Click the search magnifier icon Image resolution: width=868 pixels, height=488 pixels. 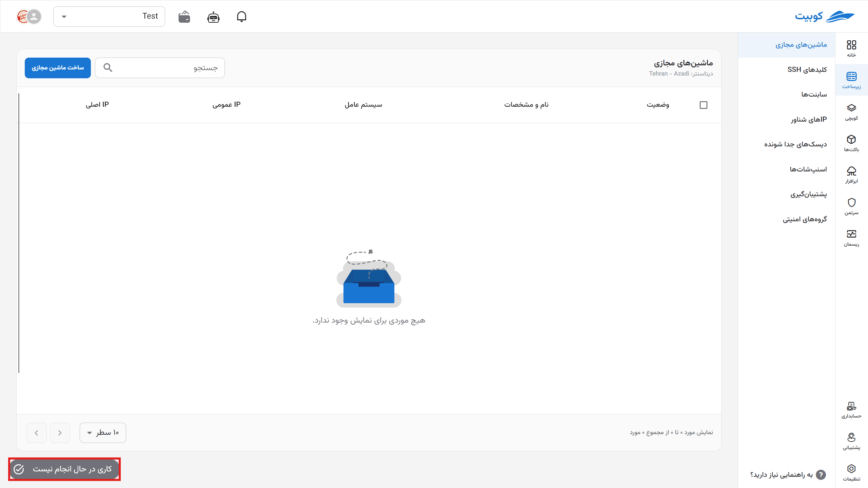click(108, 68)
